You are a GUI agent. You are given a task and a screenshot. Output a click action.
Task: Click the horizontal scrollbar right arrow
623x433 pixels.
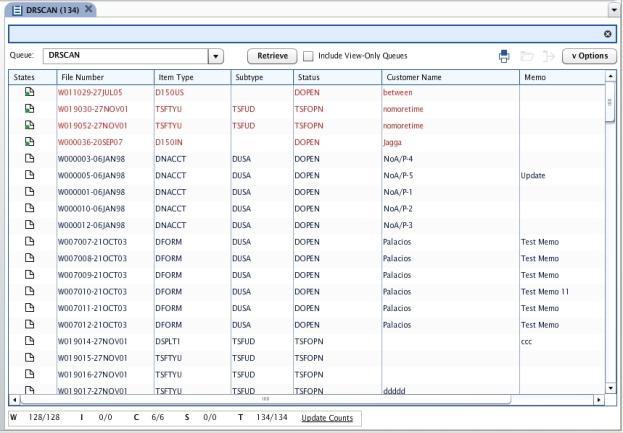[x=599, y=400]
